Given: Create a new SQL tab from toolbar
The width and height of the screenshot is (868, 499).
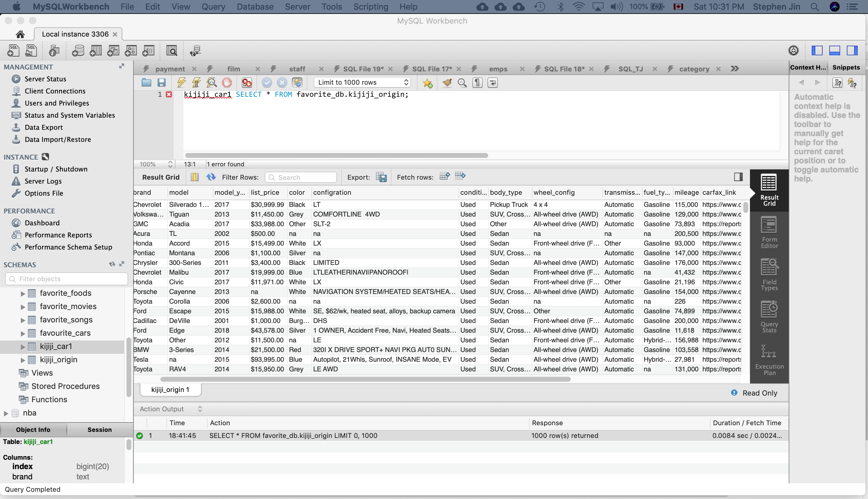Looking at the screenshot, I should pyautogui.click(x=13, y=51).
